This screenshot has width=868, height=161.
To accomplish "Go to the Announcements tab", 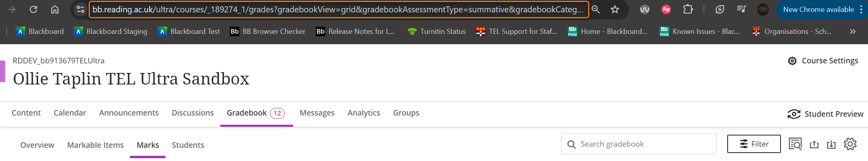I will click(129, 113).
